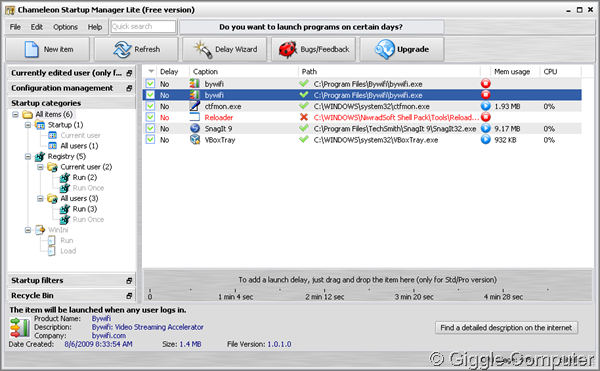Focus the Quick search field

tap(143, 26)
